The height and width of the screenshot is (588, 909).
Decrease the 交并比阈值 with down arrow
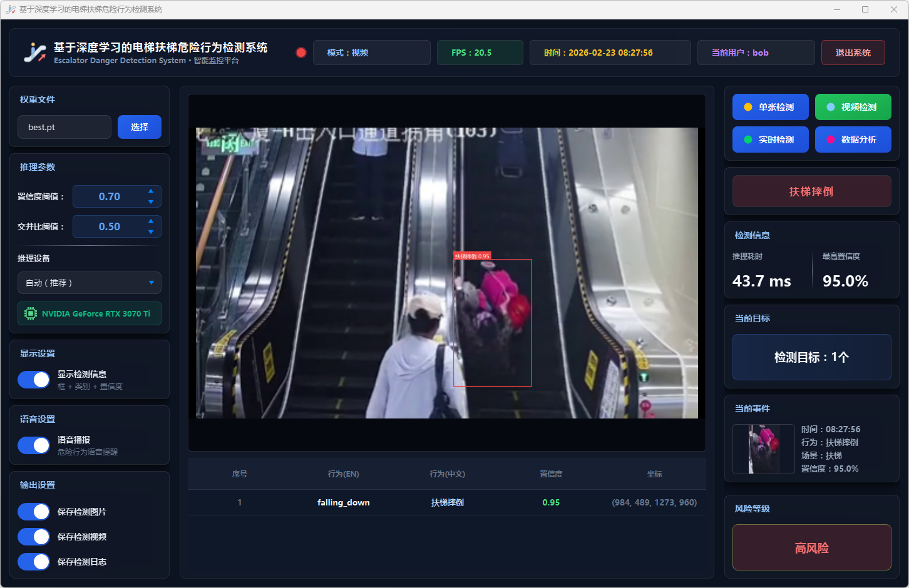pos(151,232)
